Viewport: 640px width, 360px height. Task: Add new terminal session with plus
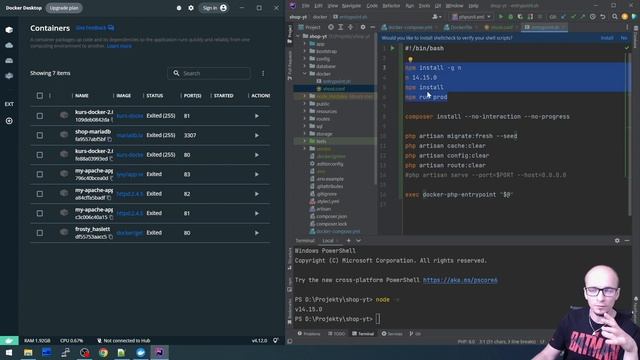click(x=349, y=241)
